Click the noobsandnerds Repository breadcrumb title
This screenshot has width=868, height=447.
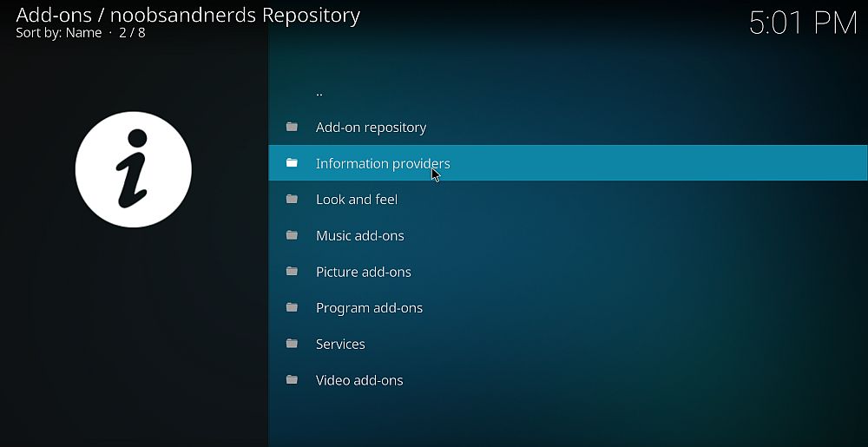[235, 15]
